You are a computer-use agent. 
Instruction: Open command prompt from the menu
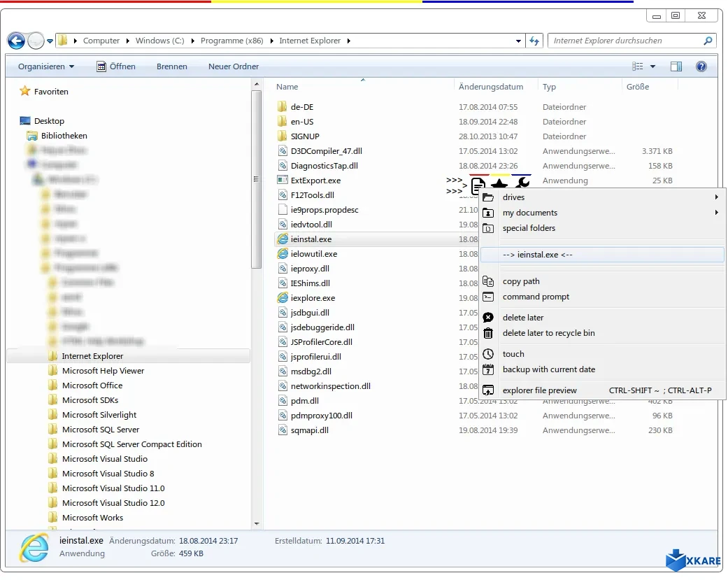pyautogui.click(x=603, y=297)
